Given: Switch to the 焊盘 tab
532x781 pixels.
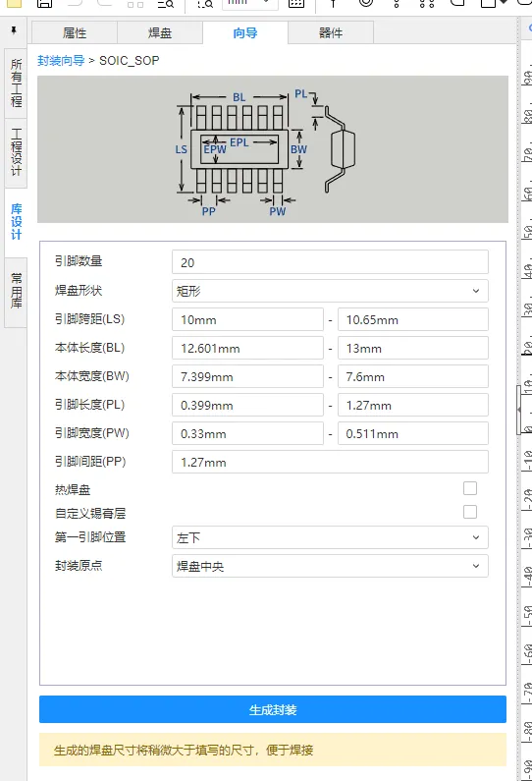Looking at the screenshot, I should pyautogui.click(x=160, y=32).
